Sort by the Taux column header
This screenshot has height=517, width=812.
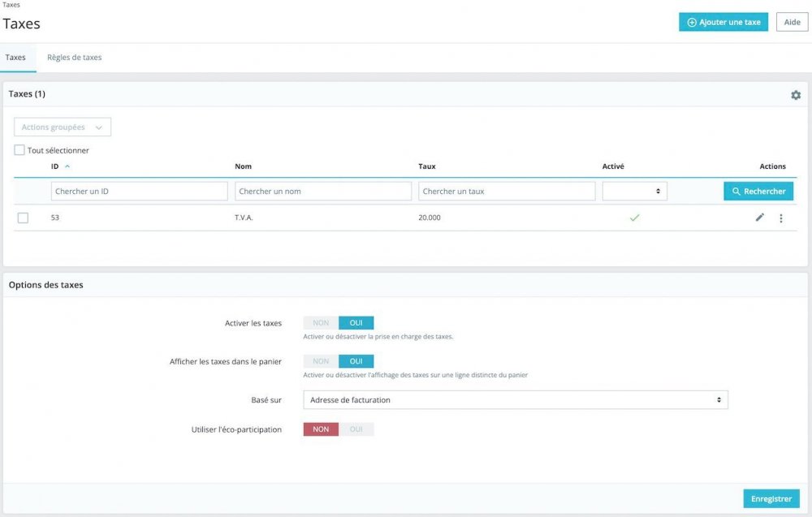point(427,166)
